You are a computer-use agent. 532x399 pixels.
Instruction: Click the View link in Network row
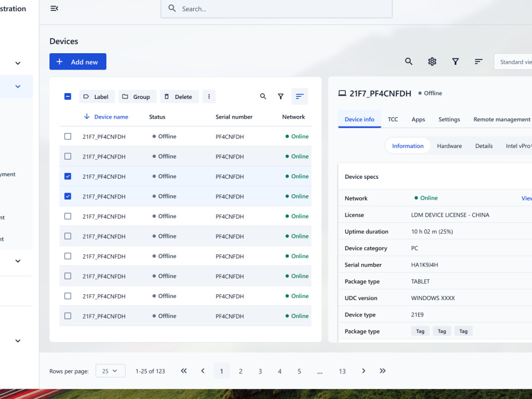coord(526,198)
